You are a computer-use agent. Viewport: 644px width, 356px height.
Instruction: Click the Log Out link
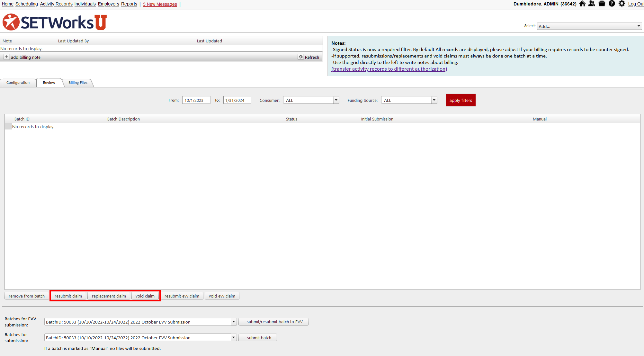click(x=636, y=4)
